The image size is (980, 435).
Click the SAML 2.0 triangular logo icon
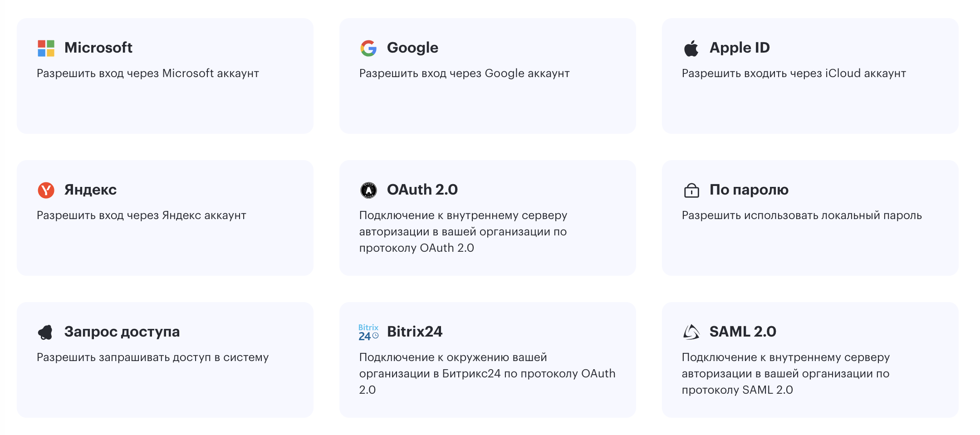click(691, 332)
